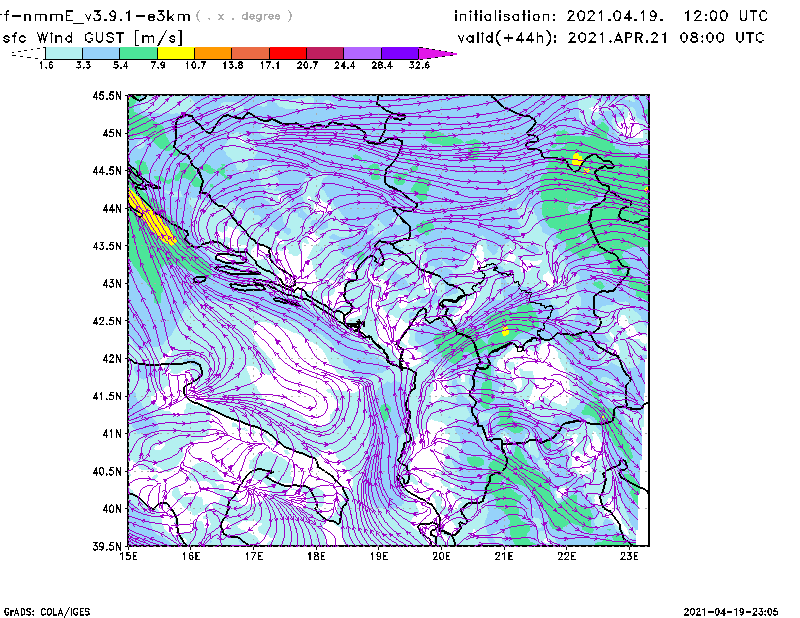Click the '21E' longitude label

[504, 556]
